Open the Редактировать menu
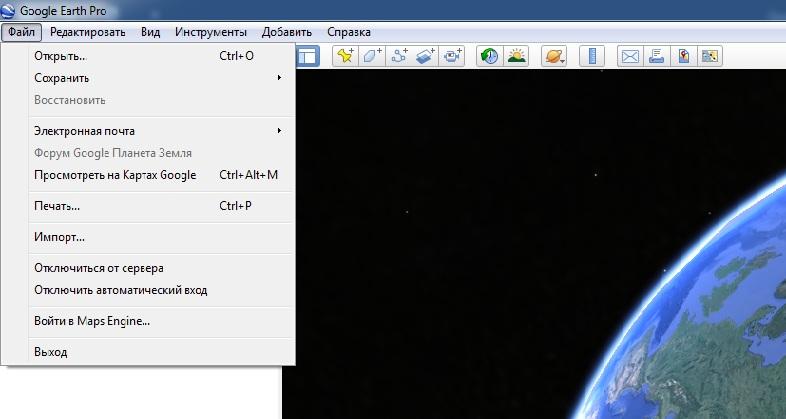 pyautogui.click(x=87, y=32)
